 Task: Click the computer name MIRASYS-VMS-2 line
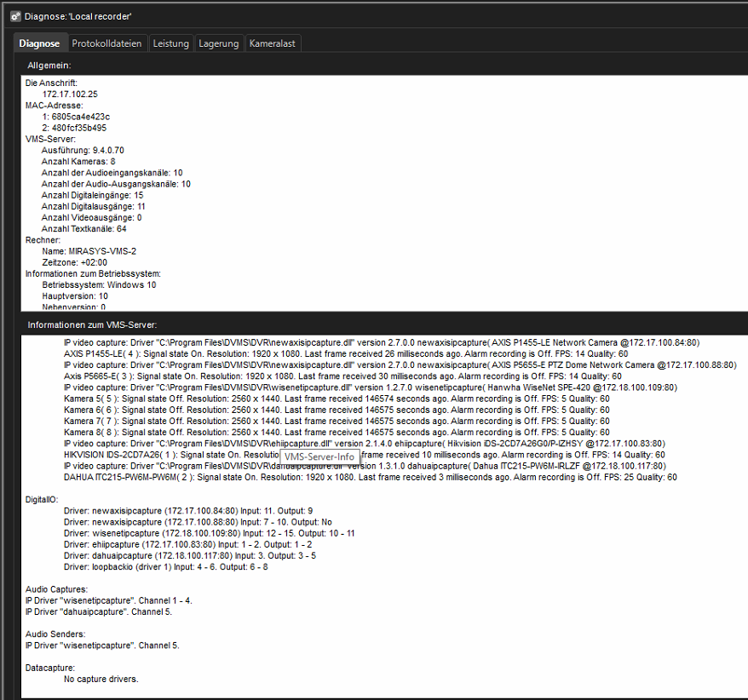(x=89, y=251)
